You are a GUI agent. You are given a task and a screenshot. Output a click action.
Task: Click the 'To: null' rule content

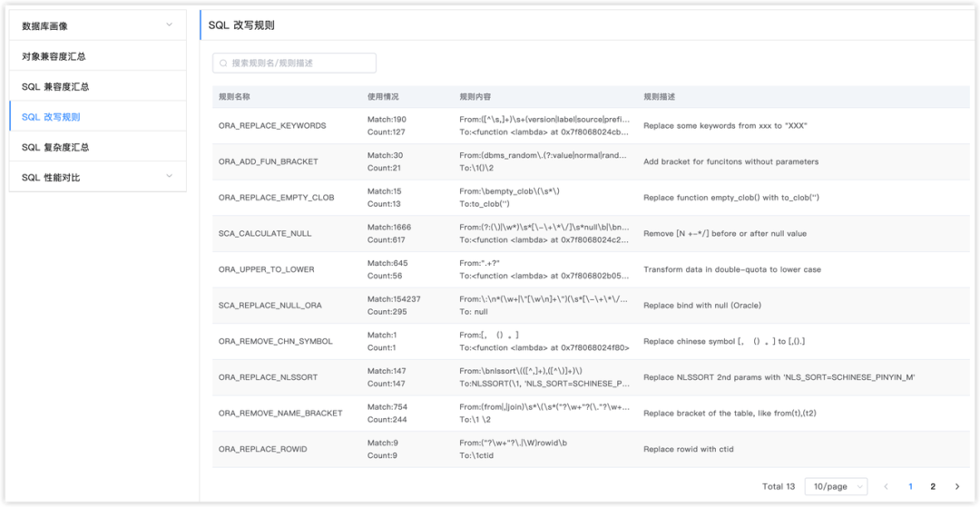473,312
